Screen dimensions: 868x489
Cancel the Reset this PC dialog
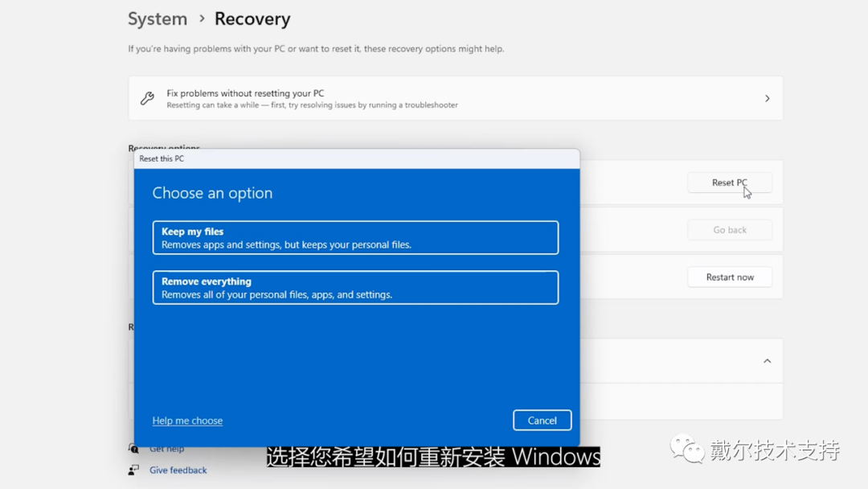click(542, 421)
